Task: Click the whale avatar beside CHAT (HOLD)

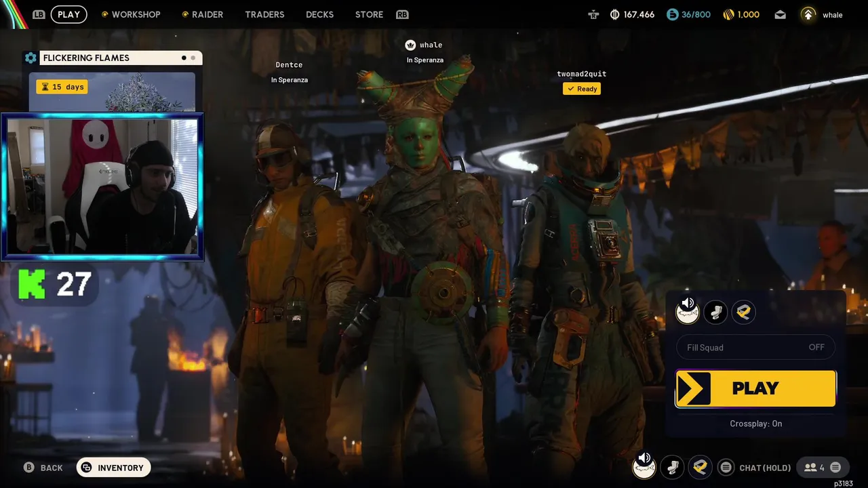Action: (x=644, y=467)
